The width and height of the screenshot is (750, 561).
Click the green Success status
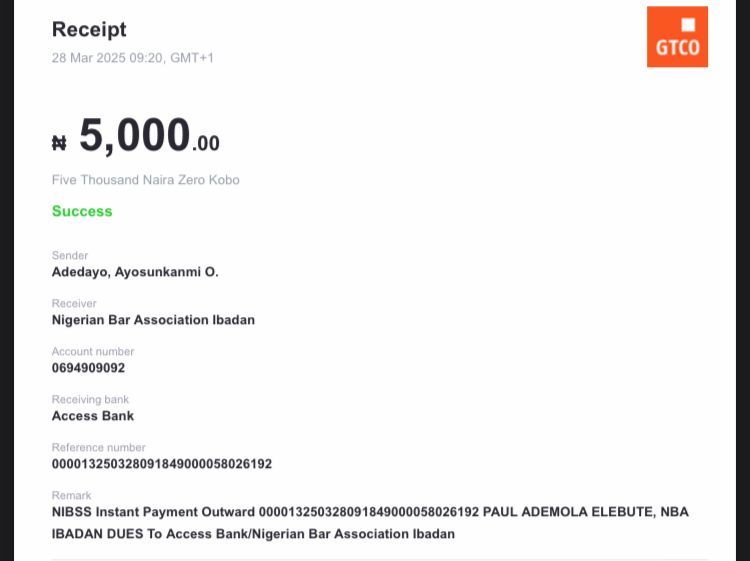pyautogui.click(x=82, y=211)
